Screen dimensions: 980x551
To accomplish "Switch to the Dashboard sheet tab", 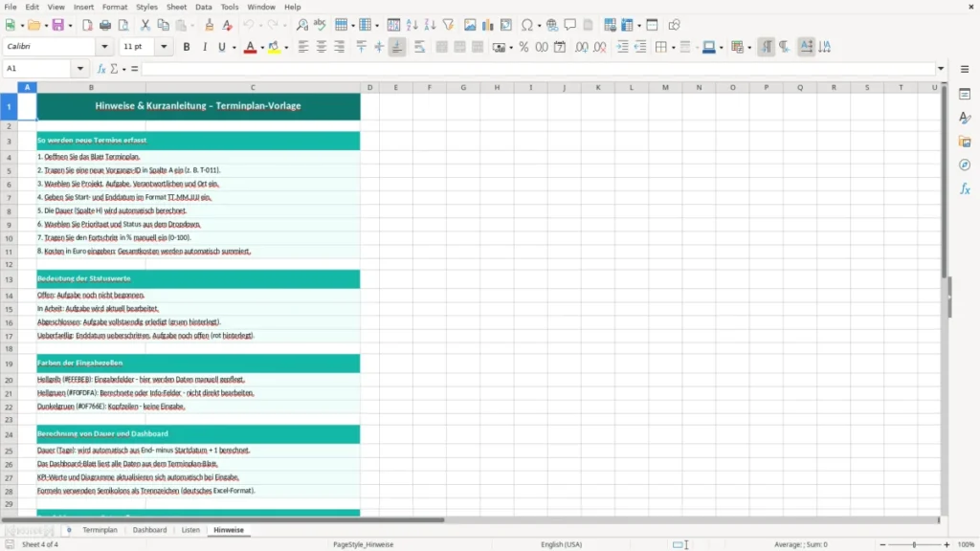I will [149, 530].
